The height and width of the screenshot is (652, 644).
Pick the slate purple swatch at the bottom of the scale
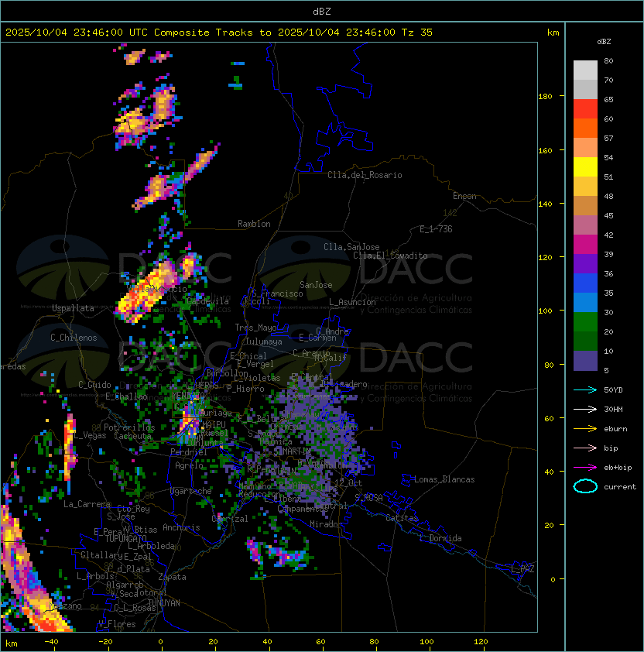point(585,361)
